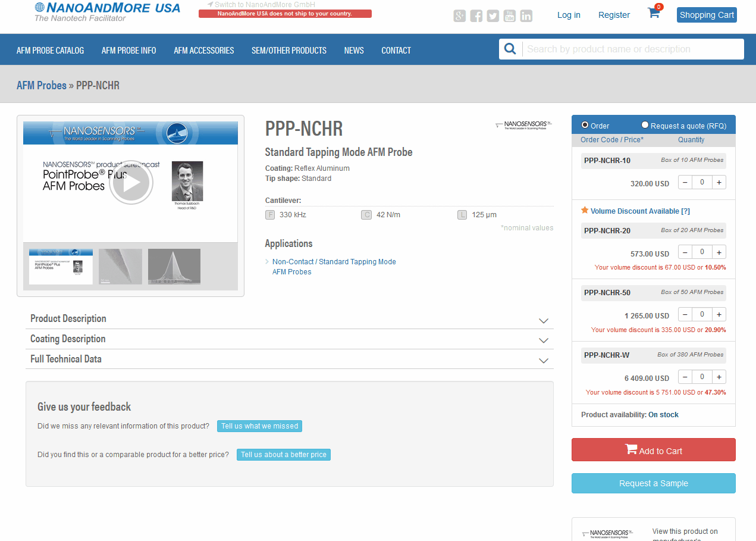Click Tell us about a better price

284,455
